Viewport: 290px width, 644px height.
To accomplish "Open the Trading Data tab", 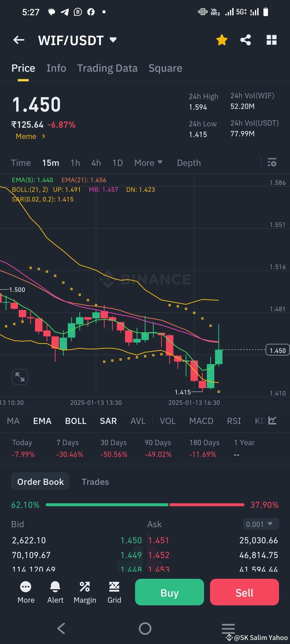I will click(x=107, y=68).
